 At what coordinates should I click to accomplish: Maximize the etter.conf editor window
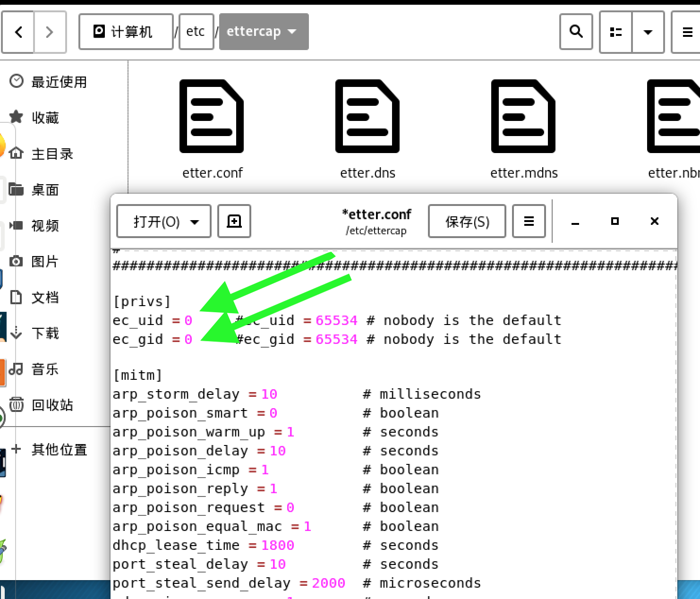[615, 221]
